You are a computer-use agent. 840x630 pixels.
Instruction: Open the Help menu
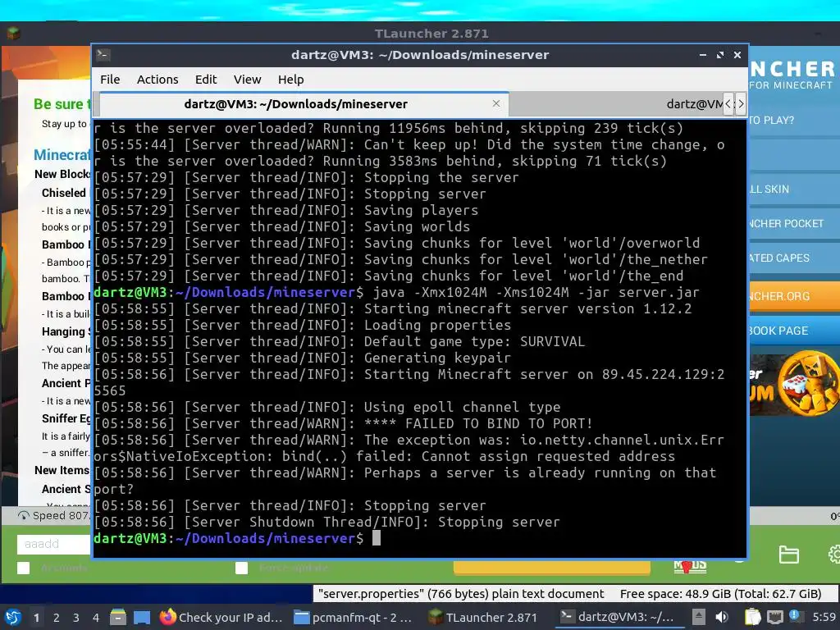click(x=290, y=80)
